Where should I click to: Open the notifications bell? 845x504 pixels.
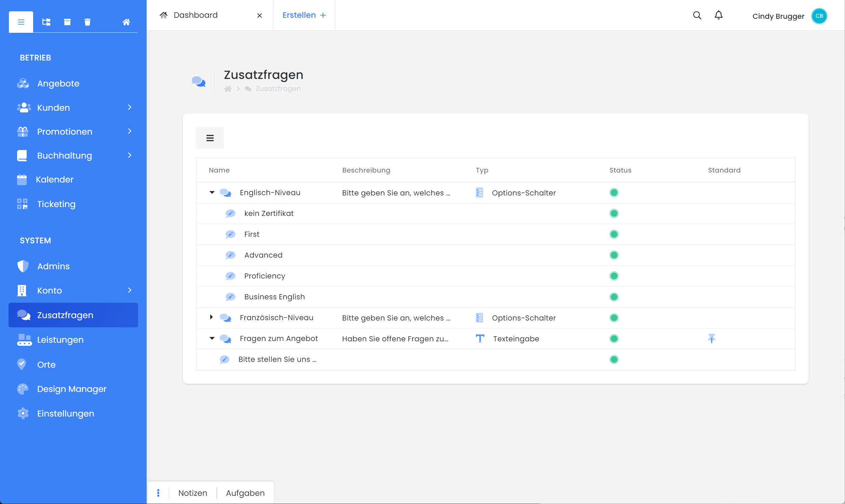click(719, 15)
